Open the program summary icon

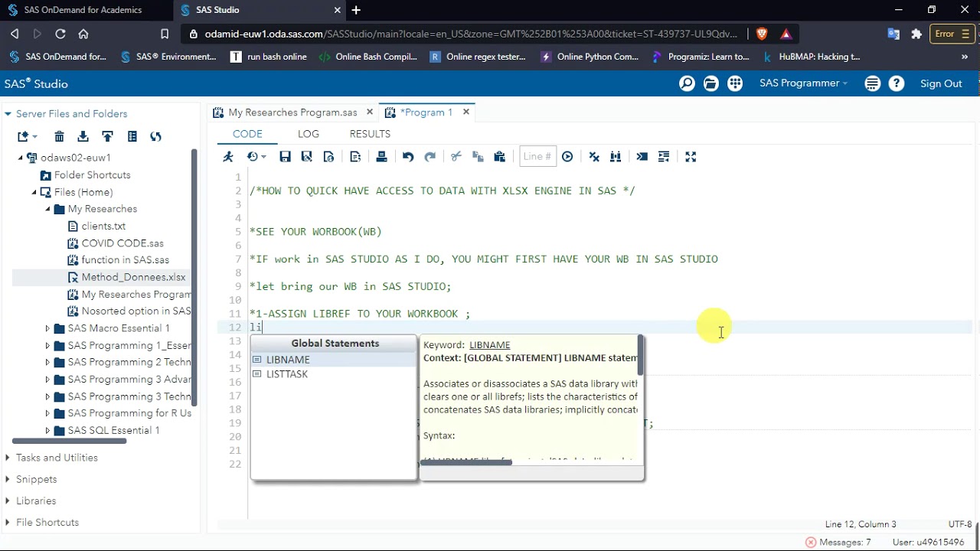pos(355,157)
